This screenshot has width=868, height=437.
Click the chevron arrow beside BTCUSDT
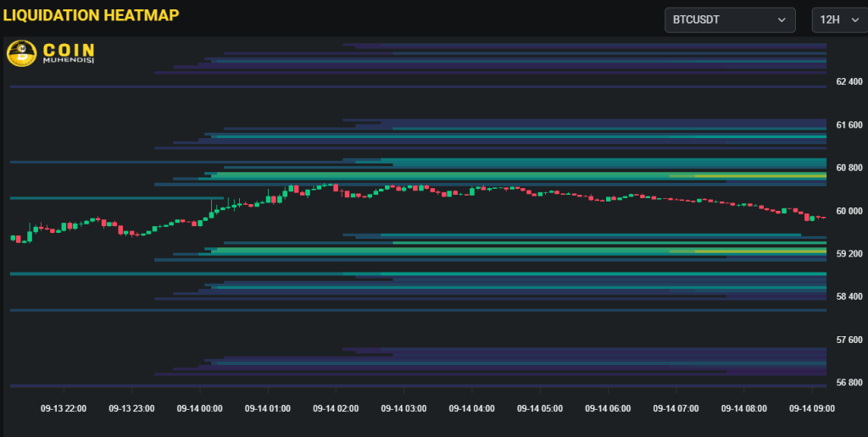click(x=781, y=19)
